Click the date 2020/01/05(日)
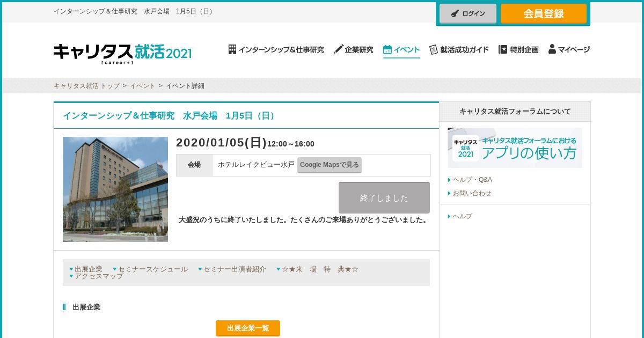Viewport: 644px width, 338px height. 221,143
